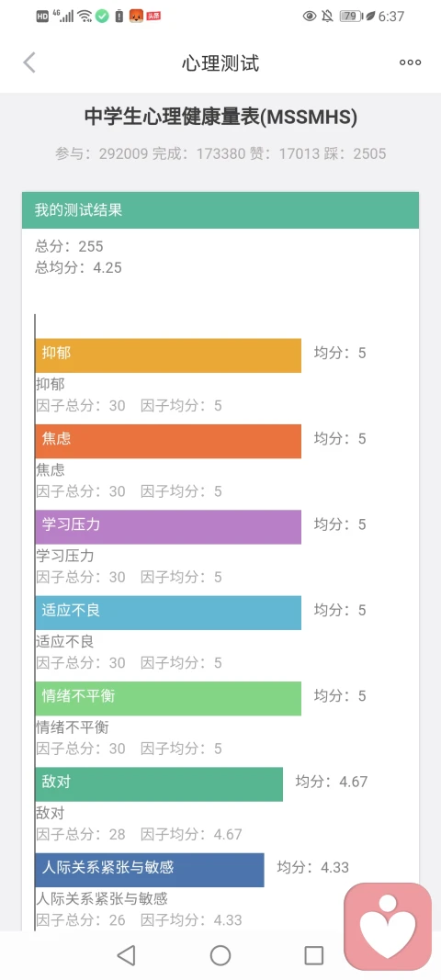Viewport: 441px width, 980px height.
Task: Tap the dark blue 人际关系紧张与敏感 bar
Action: [x=150, y=870]
